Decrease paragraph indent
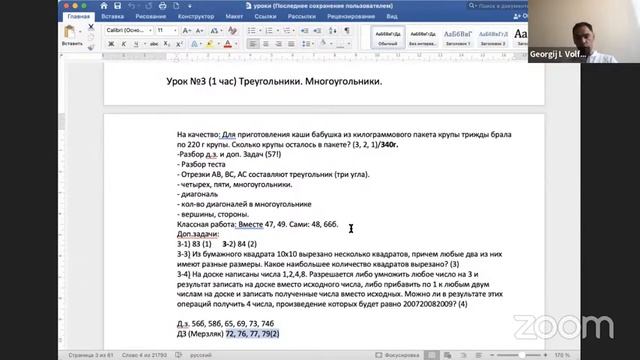 [304, 31]
